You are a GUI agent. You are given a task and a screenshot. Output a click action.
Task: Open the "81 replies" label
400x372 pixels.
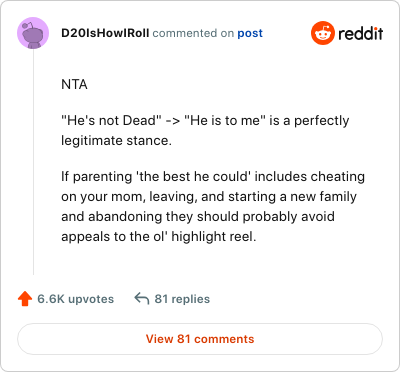point(182,299)
